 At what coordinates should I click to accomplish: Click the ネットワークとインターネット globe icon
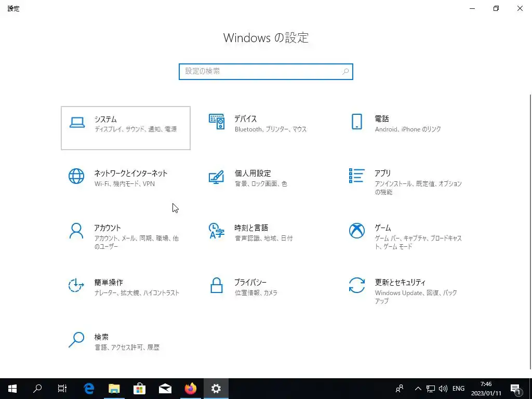76,176
